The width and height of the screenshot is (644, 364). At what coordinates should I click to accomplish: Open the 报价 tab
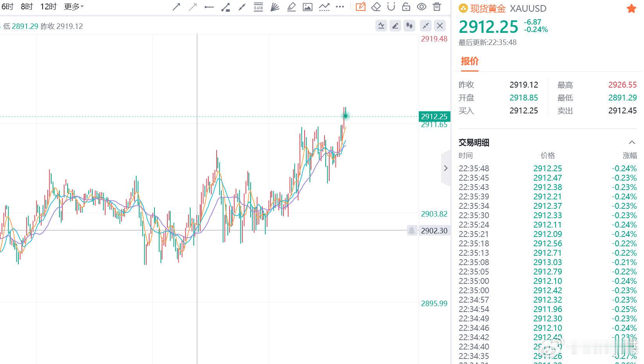[x=470, y=61]
